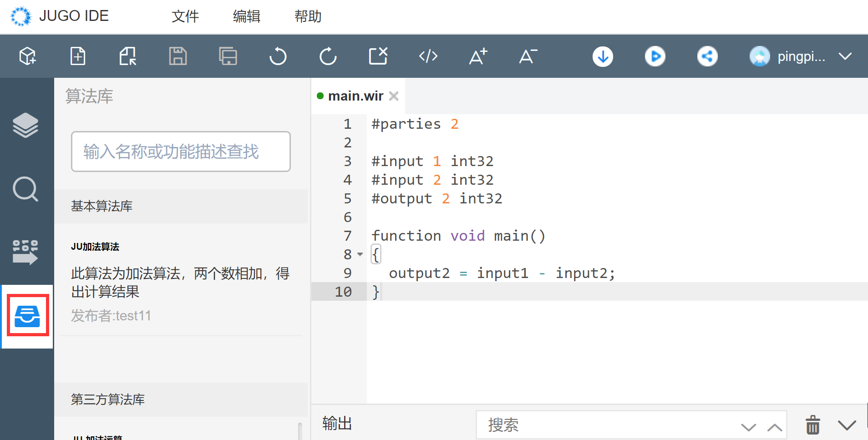Click the blue download arrow icon
Screen dimensions: 868x440
(x=603, y=56)
